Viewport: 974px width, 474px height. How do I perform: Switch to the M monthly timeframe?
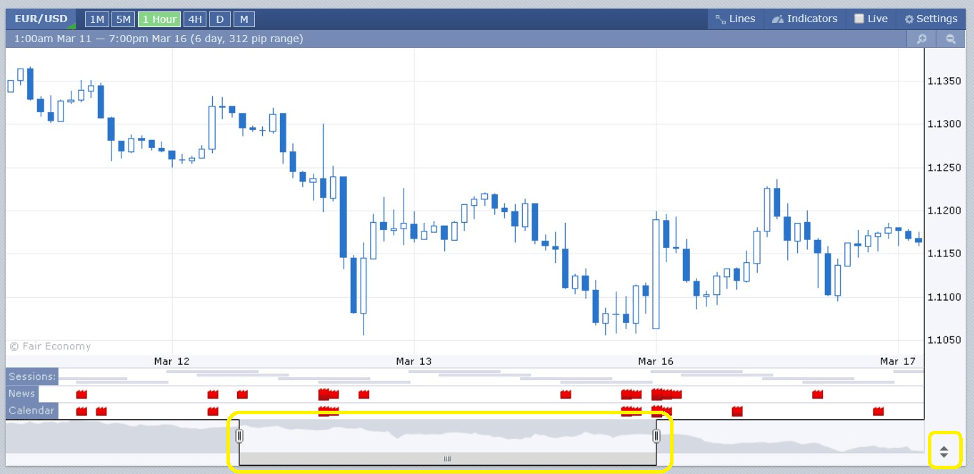pyautogui.click(x=244, y=19)
